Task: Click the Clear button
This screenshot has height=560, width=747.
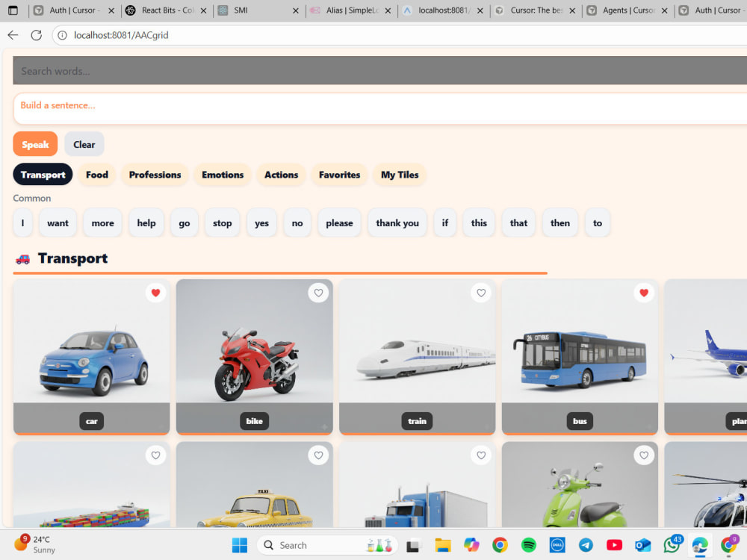Action: 84,144
